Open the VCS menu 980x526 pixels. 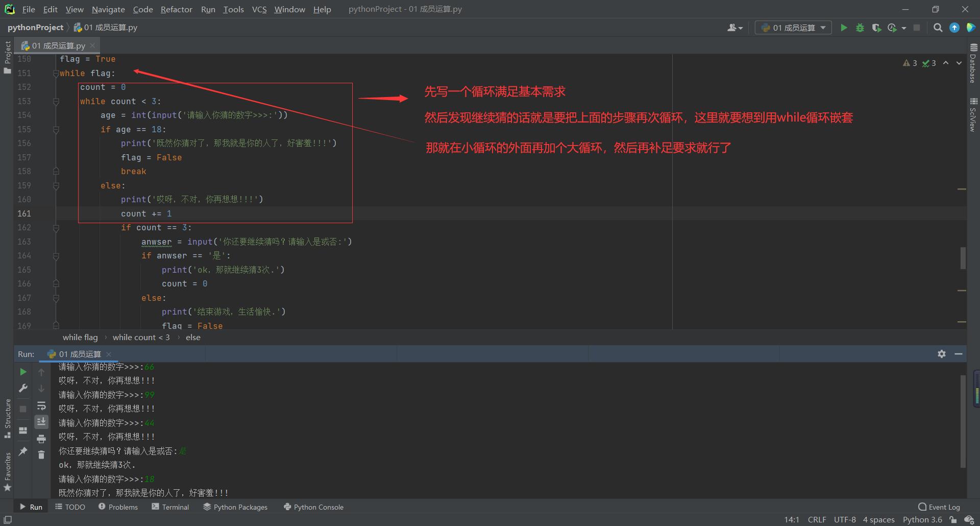259,9
